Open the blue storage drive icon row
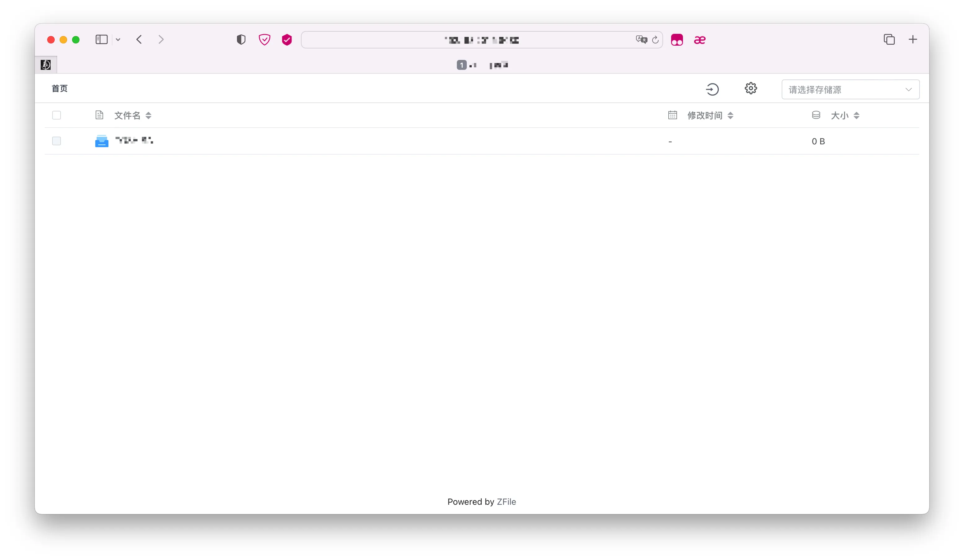The height and width of the screenshot is (560, 964). (102, 141)
